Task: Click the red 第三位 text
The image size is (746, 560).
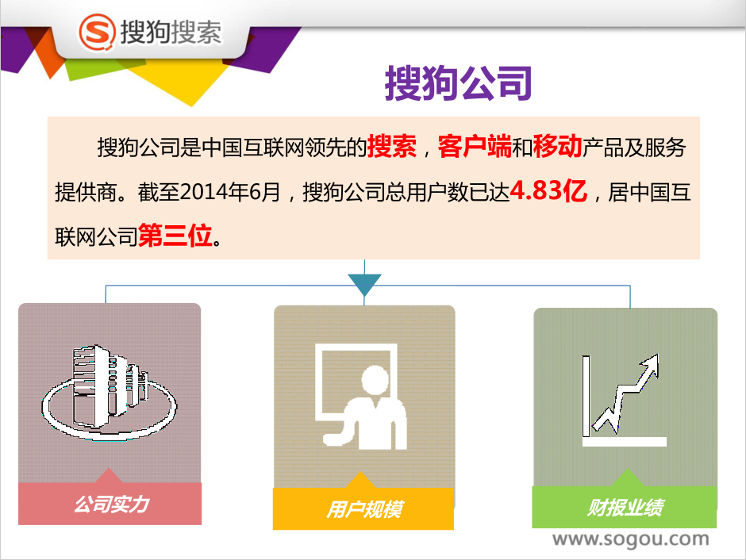Action: coord(175,236)
